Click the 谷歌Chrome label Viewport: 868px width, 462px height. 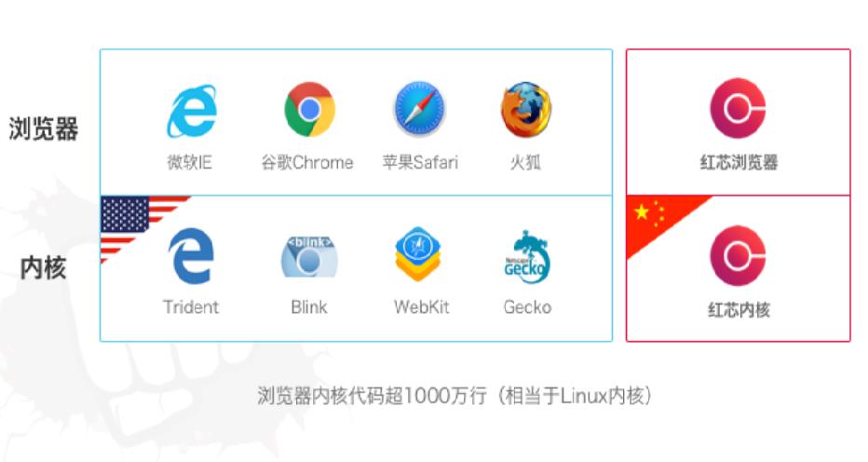(x=307, y=163)
